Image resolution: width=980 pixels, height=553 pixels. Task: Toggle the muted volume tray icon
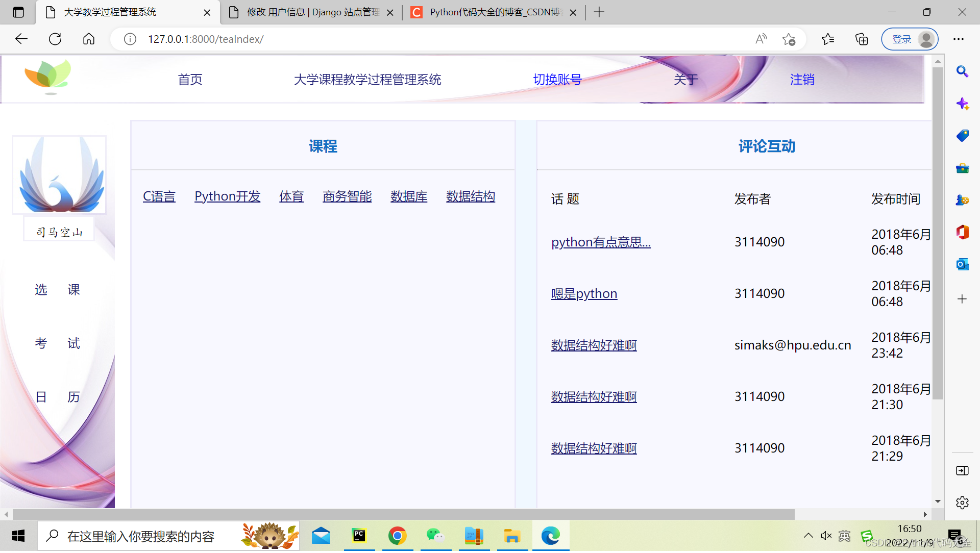coord(826,536)
